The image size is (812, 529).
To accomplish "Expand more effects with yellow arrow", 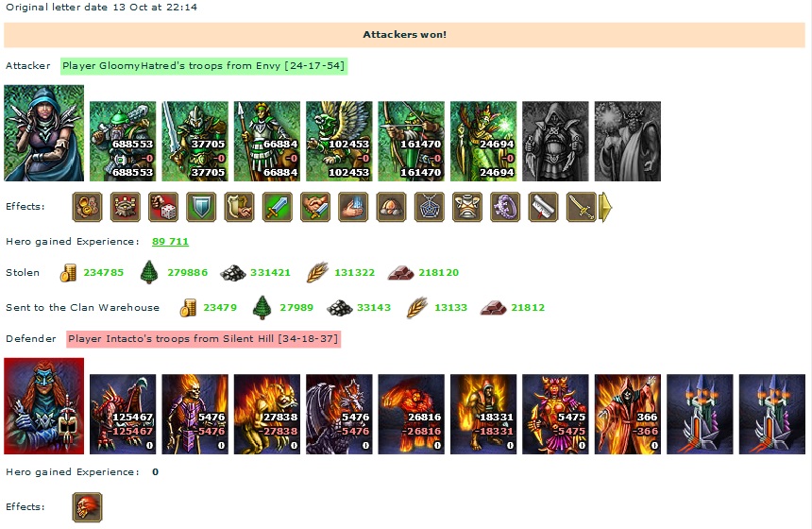I will tap(605, 207).
